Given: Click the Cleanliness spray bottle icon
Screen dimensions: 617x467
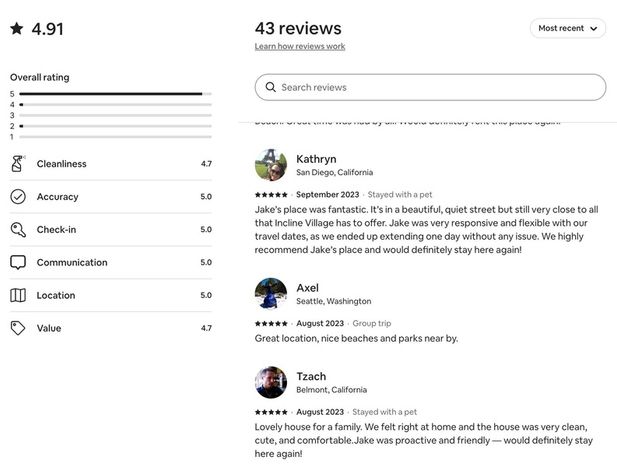Looking at the screenshot, I should tap(18, 164).
